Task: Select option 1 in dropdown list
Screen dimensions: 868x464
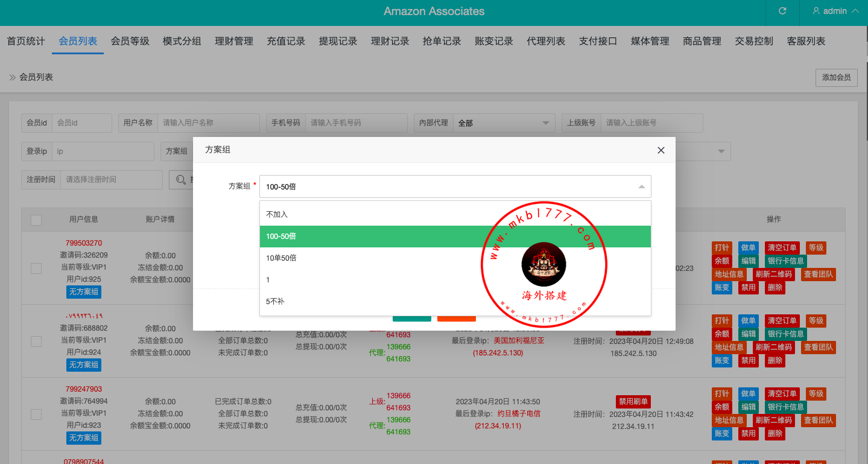Action: coord(455,279)
